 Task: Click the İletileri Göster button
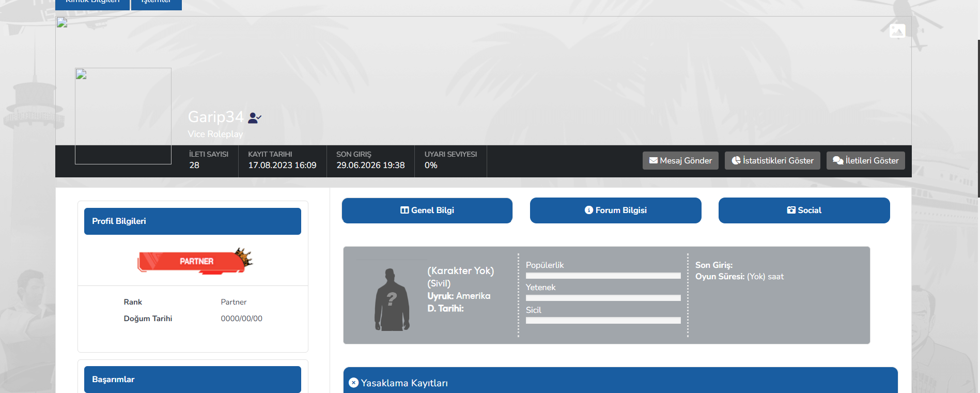pos(866,160)
